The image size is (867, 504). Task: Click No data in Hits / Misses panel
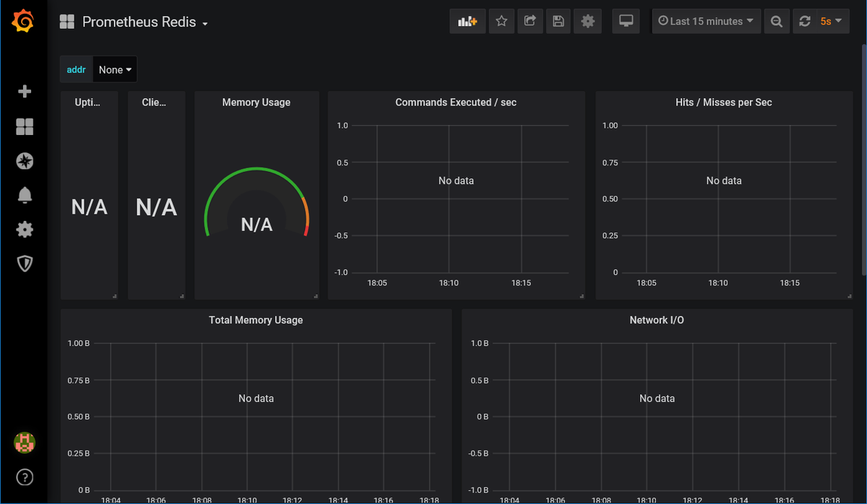click(x=723, y=181)
